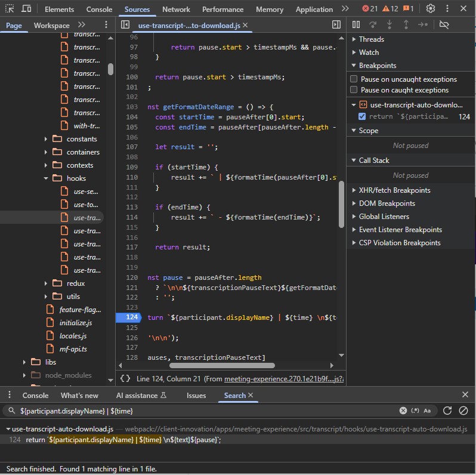This screenshot has height=475, width=476.
Task: Hide the navigator sidebar icon
Action: tap(125, 25)
